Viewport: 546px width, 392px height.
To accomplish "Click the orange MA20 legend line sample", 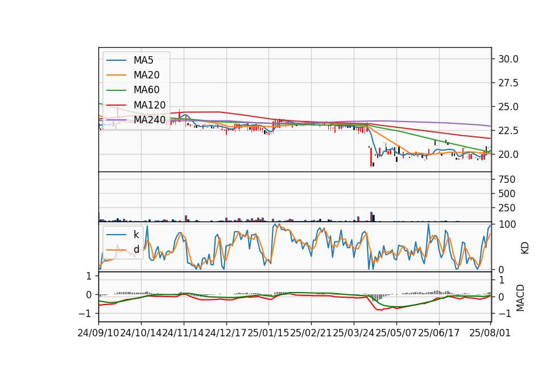I will point(116,75).
